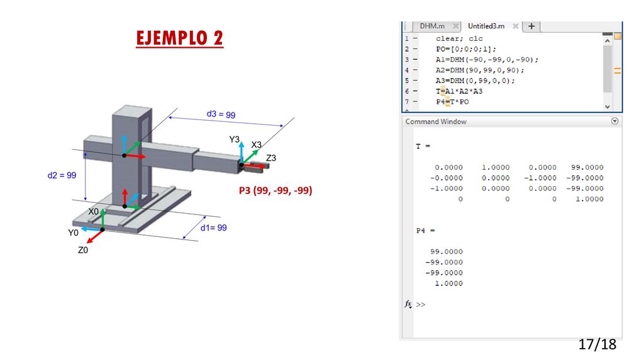Click label 'd2 = 99' on diagram

pos(62,175)
